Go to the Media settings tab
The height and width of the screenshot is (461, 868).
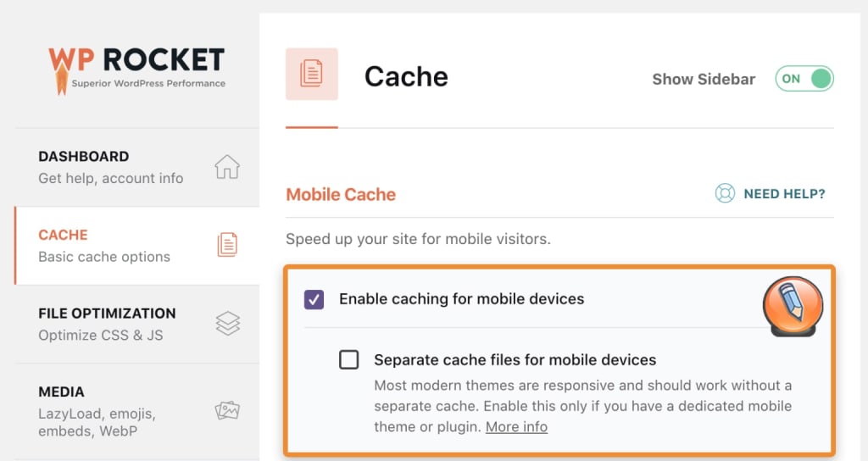[97, 411]
